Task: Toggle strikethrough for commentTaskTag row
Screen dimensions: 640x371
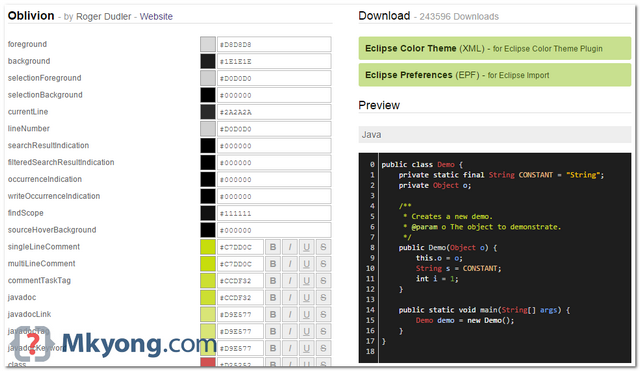Action: pyautogui.click(x=323, y=281)
